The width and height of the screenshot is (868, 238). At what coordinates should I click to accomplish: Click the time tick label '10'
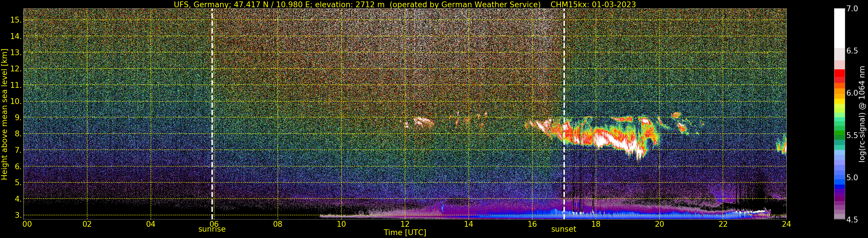click(x=341, y=224)
